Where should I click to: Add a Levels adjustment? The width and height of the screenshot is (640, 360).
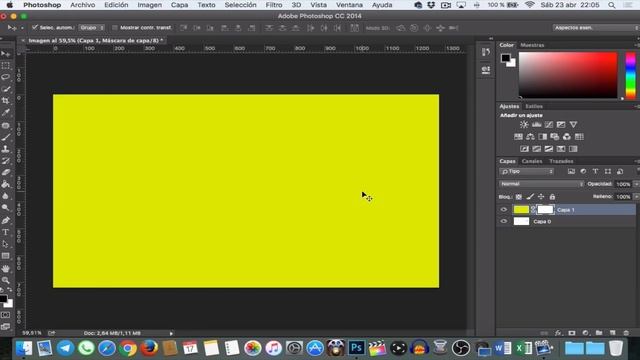[x=536, y=124]
